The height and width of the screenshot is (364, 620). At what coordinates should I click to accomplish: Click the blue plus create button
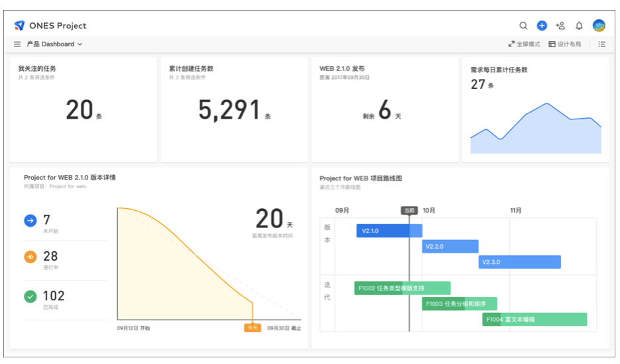(542, 26)
